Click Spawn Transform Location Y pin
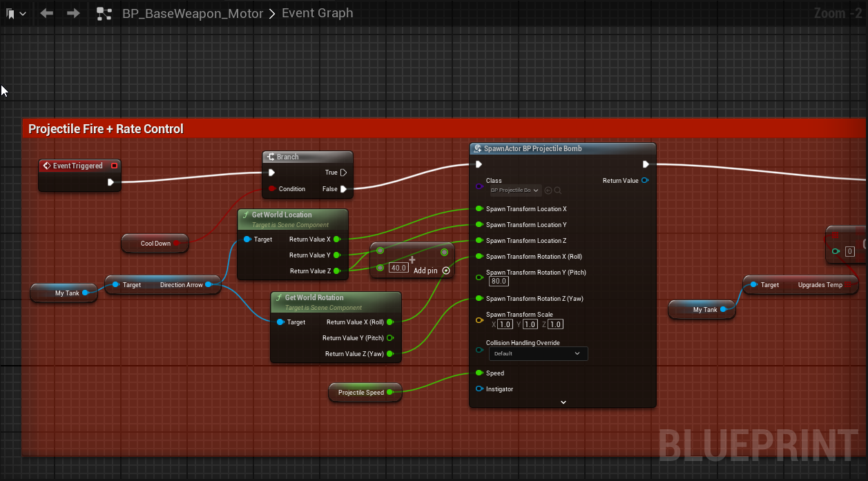 click(x=479, y=224)
